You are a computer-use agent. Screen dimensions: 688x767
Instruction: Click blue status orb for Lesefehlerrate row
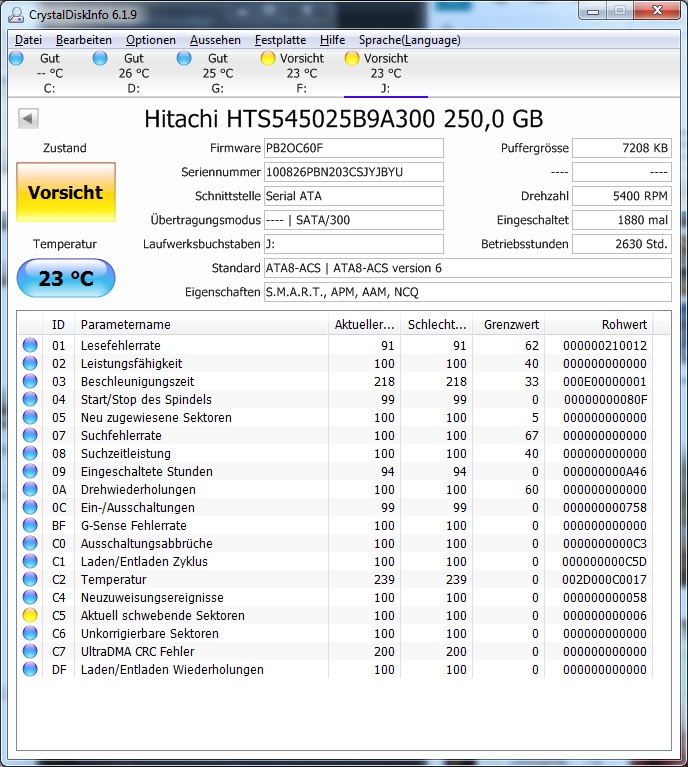pyautogui.click(x=30, y=346)
